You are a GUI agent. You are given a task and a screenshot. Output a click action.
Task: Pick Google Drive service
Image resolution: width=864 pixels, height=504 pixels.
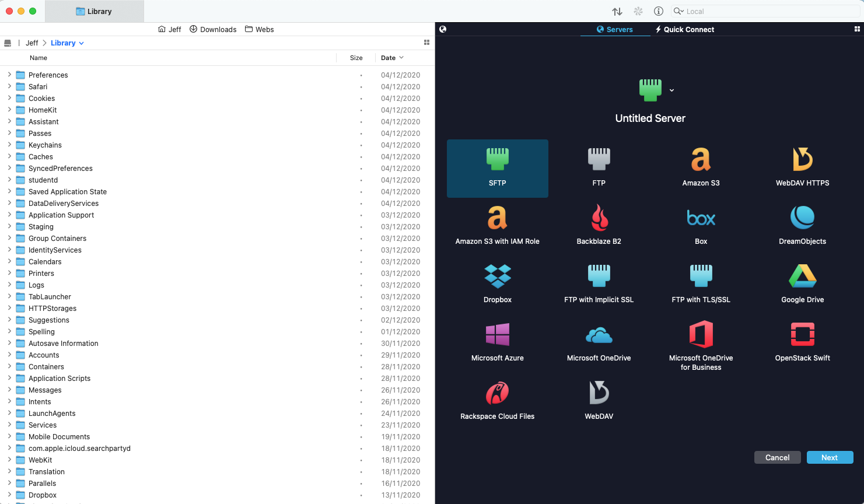[802, 285]
